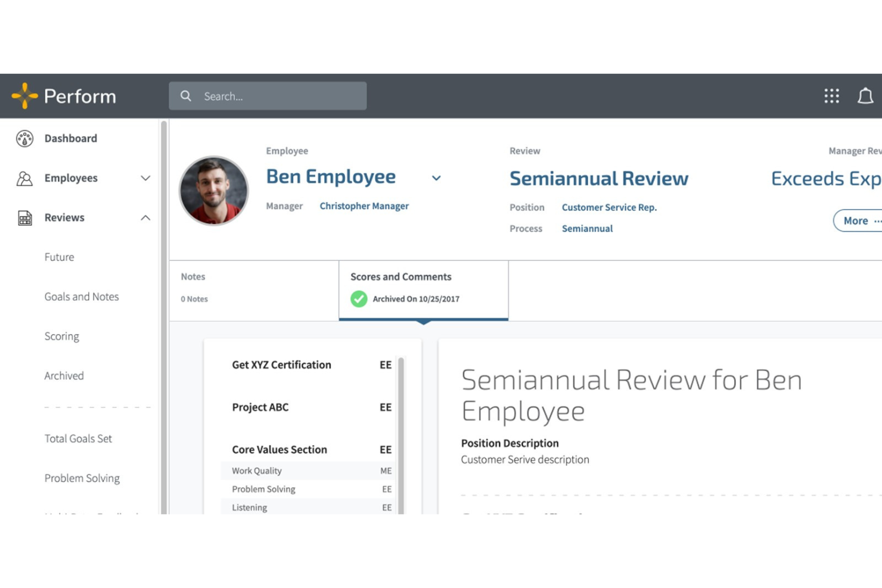882x588 pixels.
Task: Click the Perform logo icon
Action: pos(24,96)
